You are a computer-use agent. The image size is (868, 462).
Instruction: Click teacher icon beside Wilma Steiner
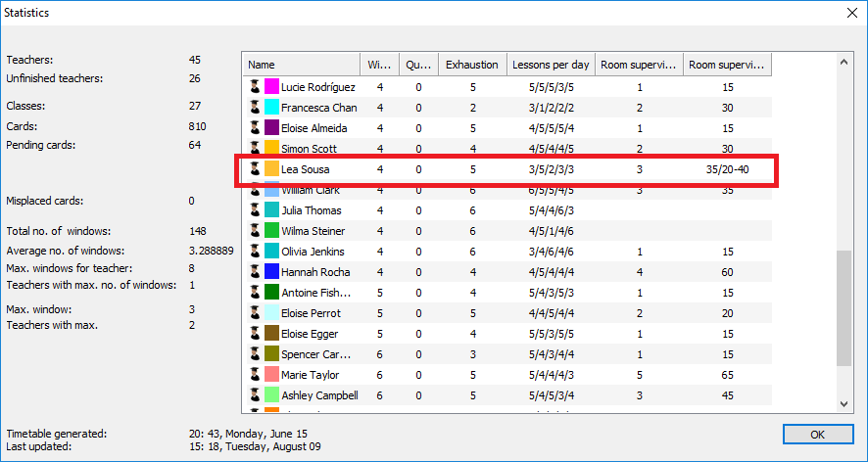click(254, 231)
